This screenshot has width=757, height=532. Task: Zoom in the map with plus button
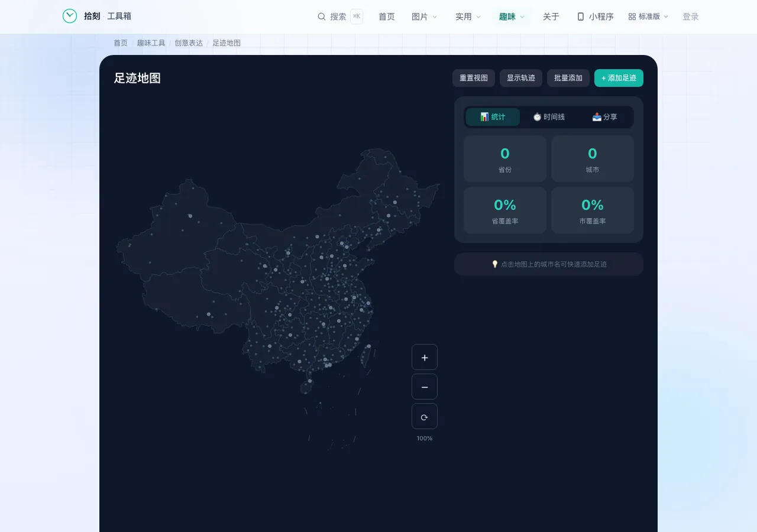click(425, 357)
